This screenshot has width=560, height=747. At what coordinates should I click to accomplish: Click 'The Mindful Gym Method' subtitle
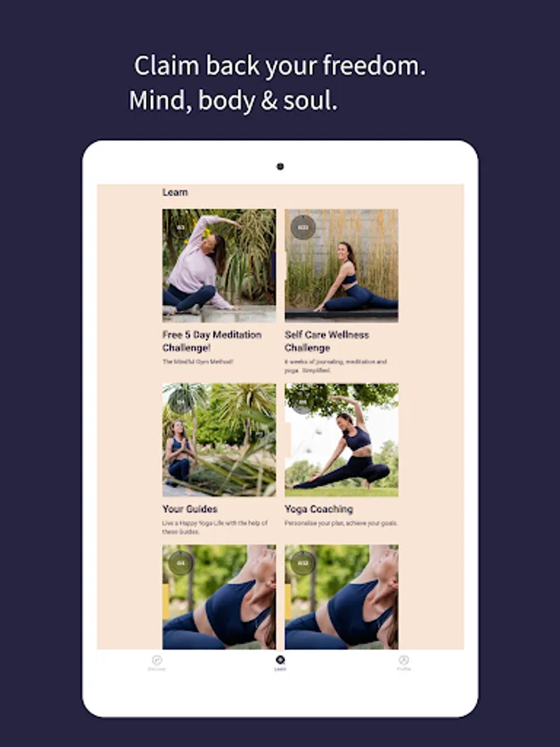[x=197, y=362]
